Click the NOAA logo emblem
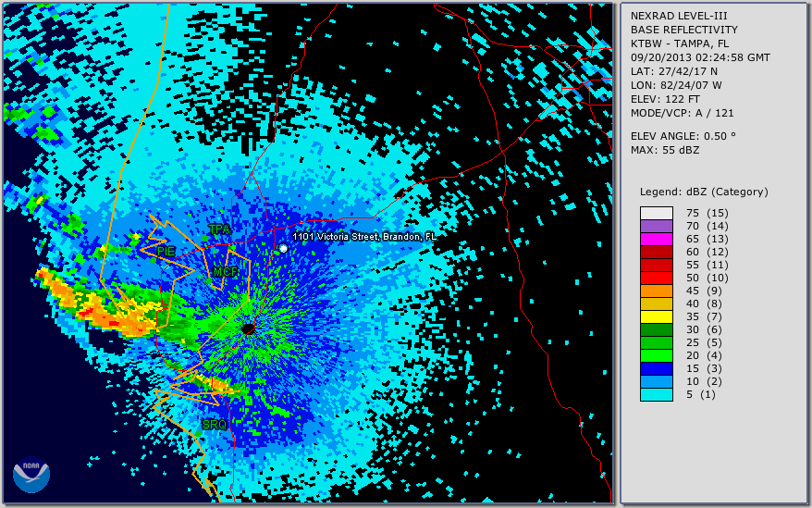Screen dimensions: 812x508 coord(31,475)
